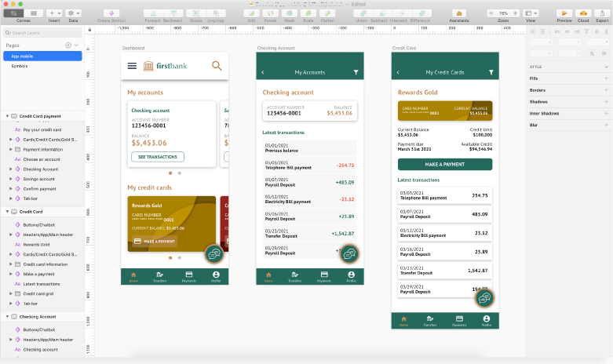The width and height of the screenshot is (613, 364).
Task: Select the App mobile page
Action: [x=24, y=56]
